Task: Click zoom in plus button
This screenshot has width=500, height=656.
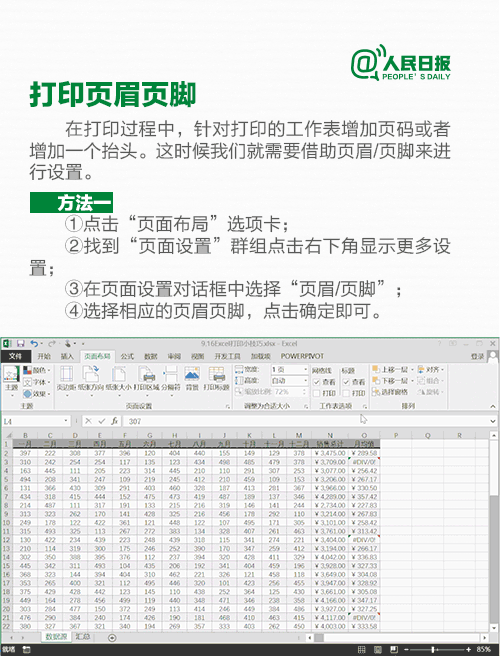Action: click(469, 650)
